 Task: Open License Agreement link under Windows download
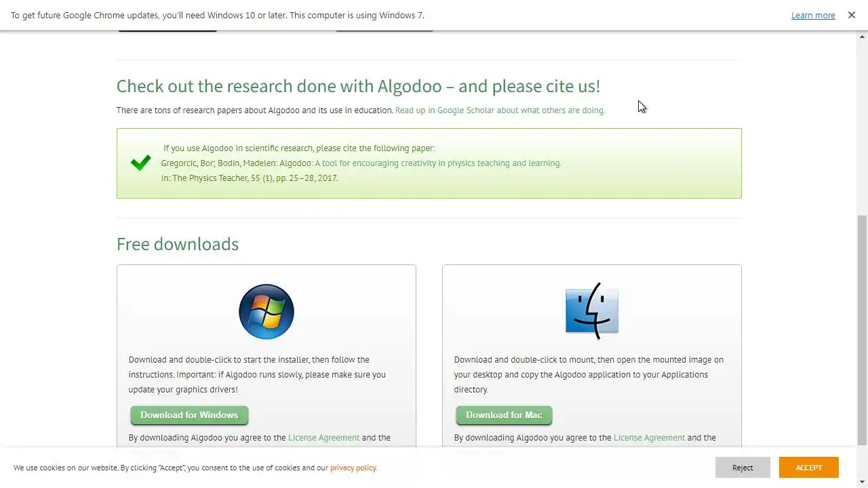tap(323, 438)
